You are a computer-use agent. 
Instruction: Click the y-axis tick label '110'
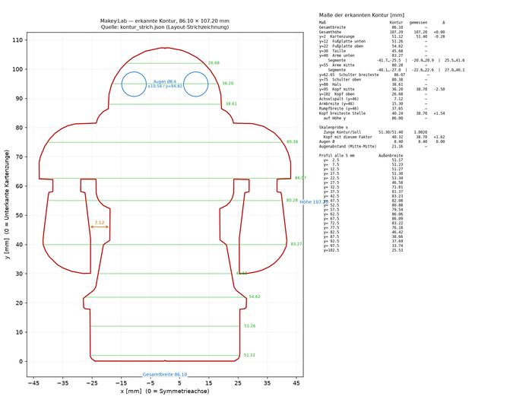pos(17,40)
